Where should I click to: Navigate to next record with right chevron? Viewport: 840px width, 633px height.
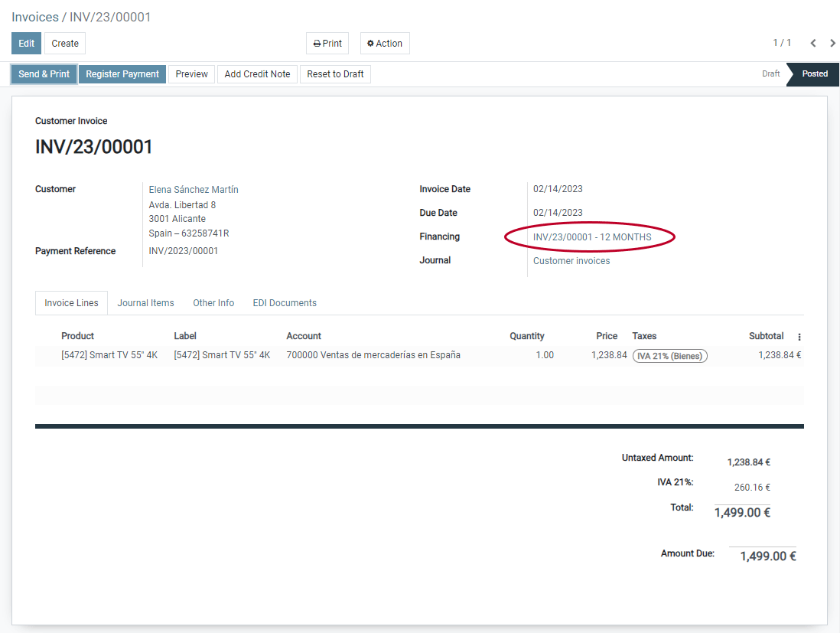(x=832, y=43)
